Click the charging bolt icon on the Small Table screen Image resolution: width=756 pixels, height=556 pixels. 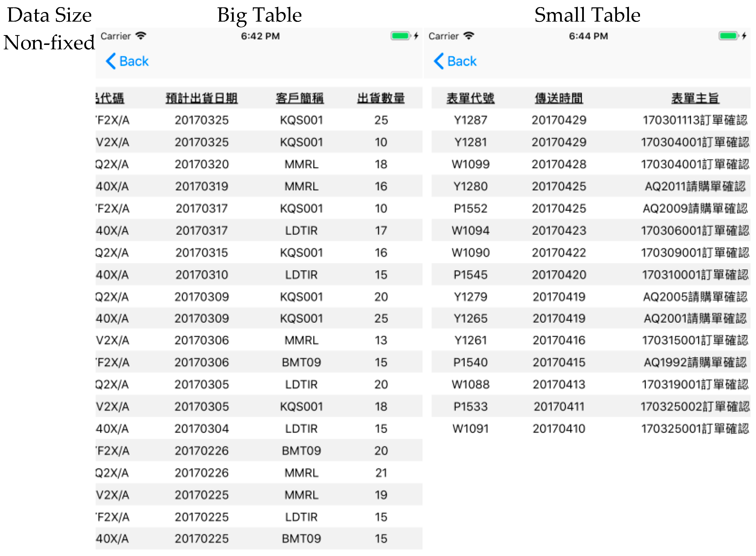pos(744,36)
